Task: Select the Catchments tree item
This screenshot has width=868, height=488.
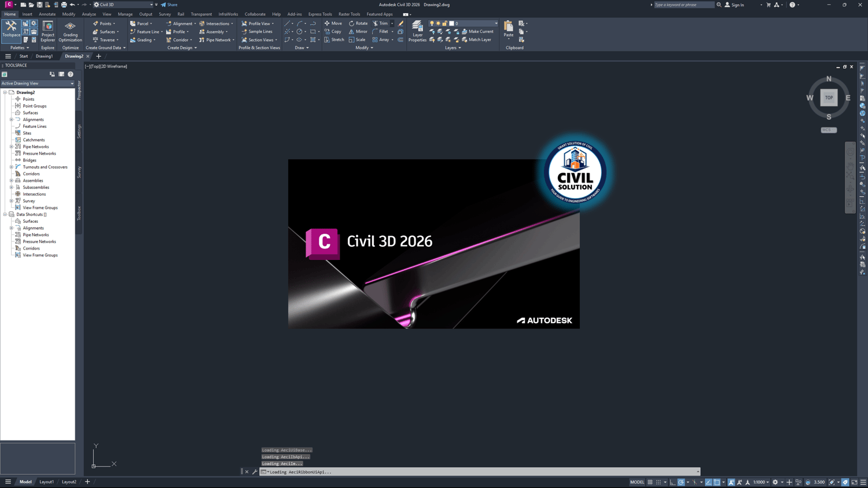Action: tap(34, 140)
